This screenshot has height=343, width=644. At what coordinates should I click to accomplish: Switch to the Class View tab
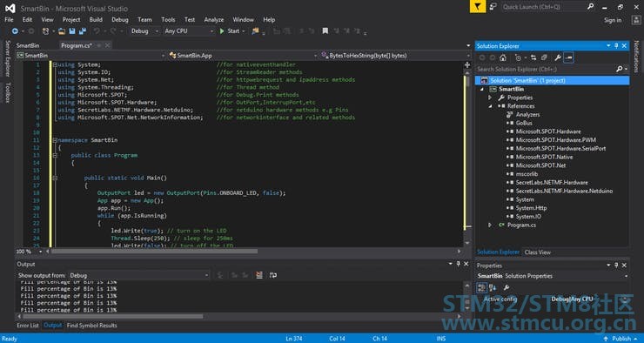coord(537,252)
